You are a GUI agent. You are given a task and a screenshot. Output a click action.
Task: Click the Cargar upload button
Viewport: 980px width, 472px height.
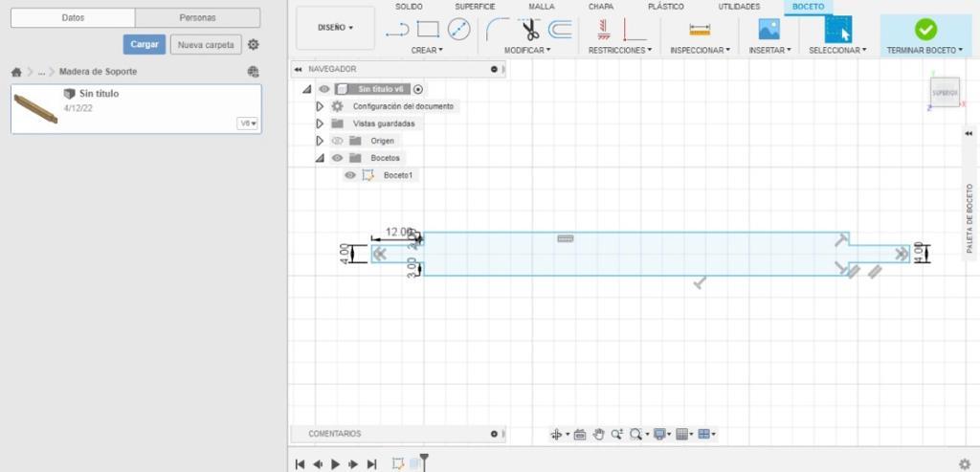(145, 44)
